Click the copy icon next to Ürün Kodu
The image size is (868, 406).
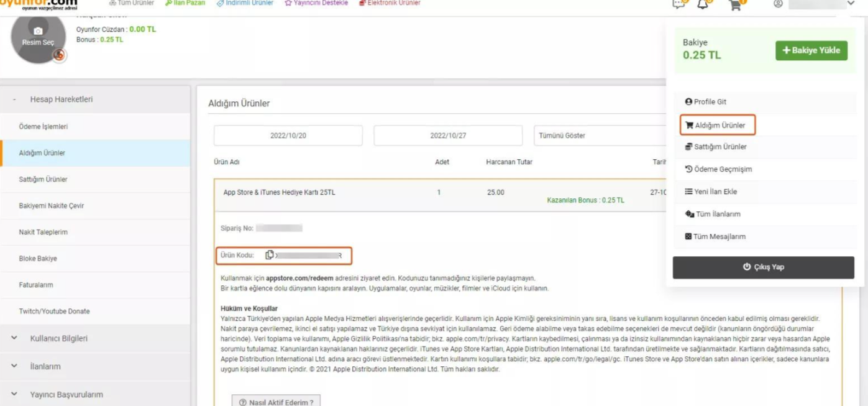pyautogui.click(x=270, y=255)
